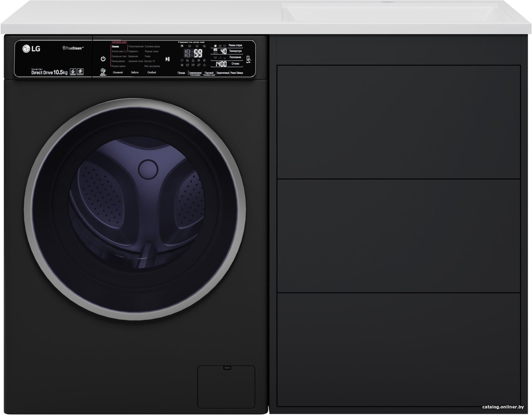
Task: Click the 6 Motion badge icon
Action: point(73,71)
